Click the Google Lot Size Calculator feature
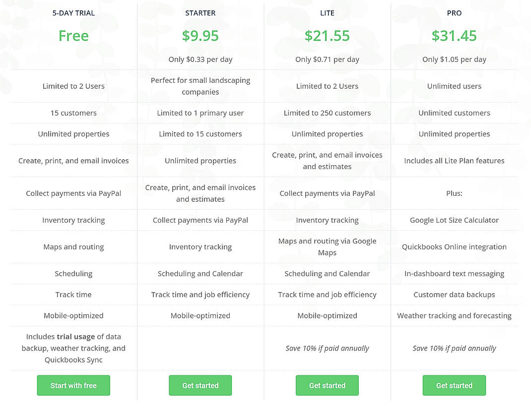The image size is (531, 420). pos(454,220)
